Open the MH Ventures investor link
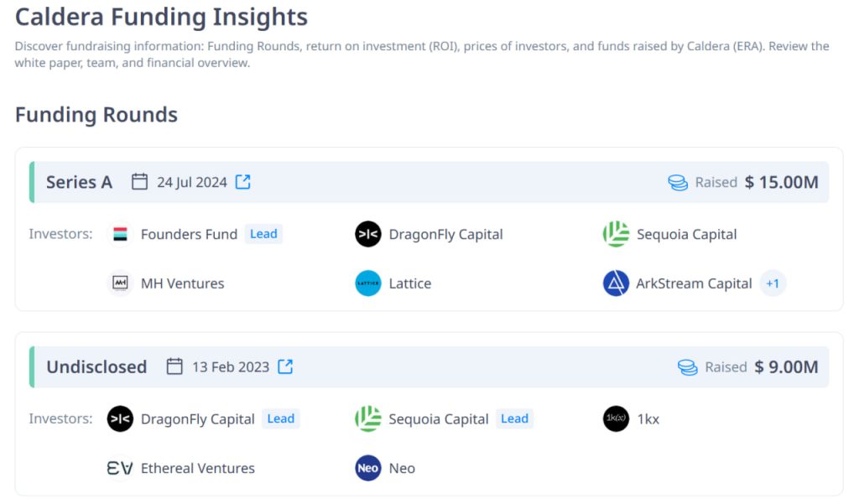859x504 pixels. click(x=182, y=283)
